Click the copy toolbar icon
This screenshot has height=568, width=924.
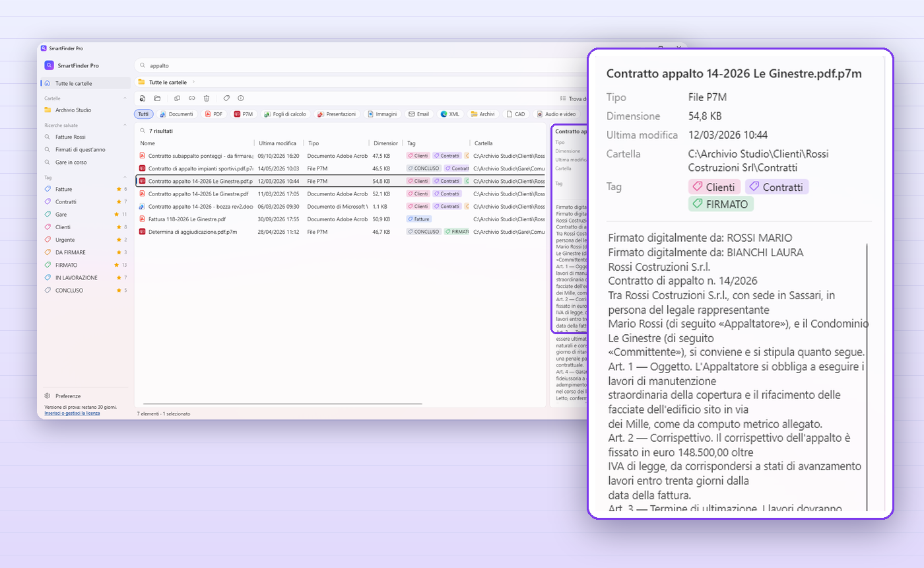pyautogui.click(x=178, y=98)
